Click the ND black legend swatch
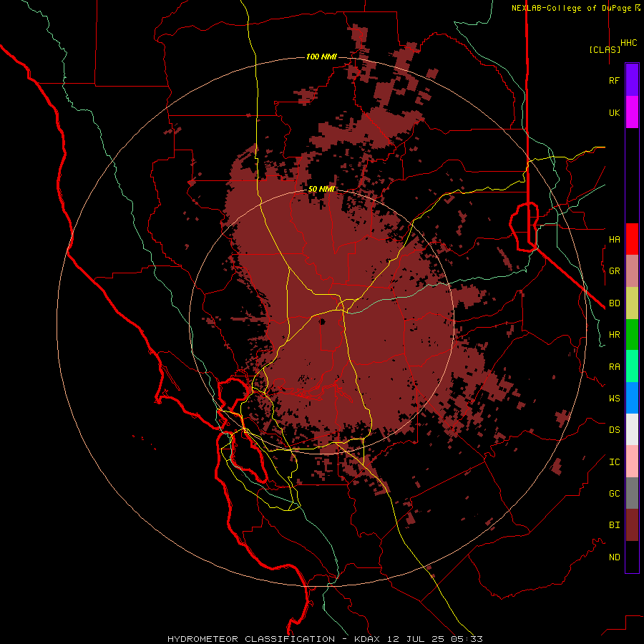The image size is (644, 644). (632, 557)
